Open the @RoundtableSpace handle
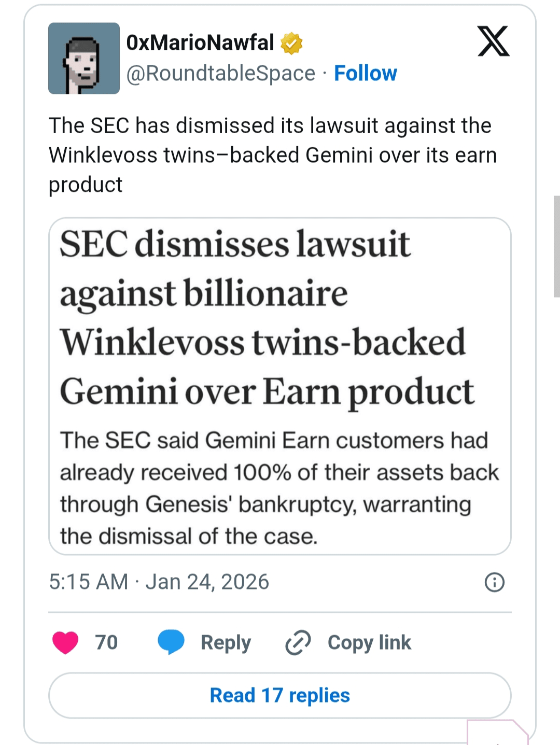Viewport: 560px width, 745px height. coord(221,73)
